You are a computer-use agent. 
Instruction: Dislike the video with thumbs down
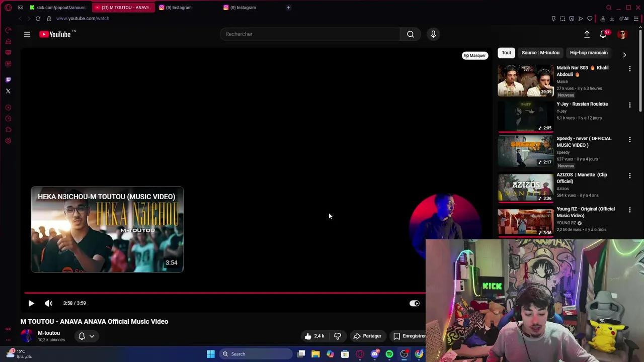[x=338, y=336]
